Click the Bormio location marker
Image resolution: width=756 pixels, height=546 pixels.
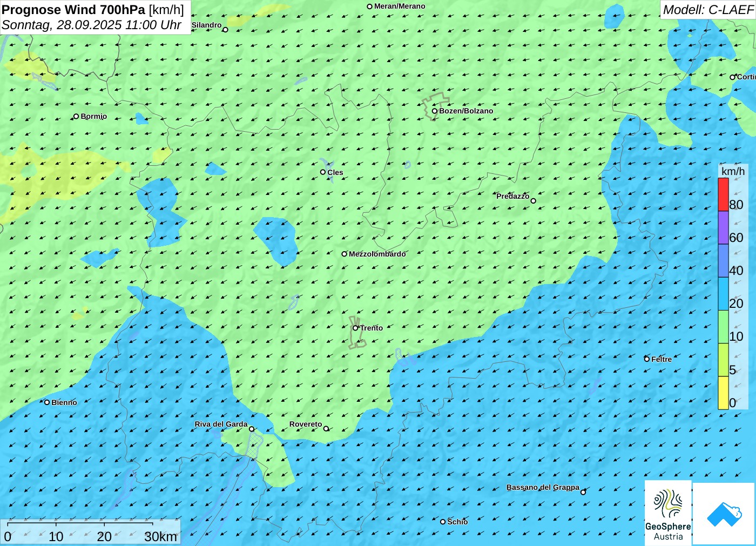[76, 116]
